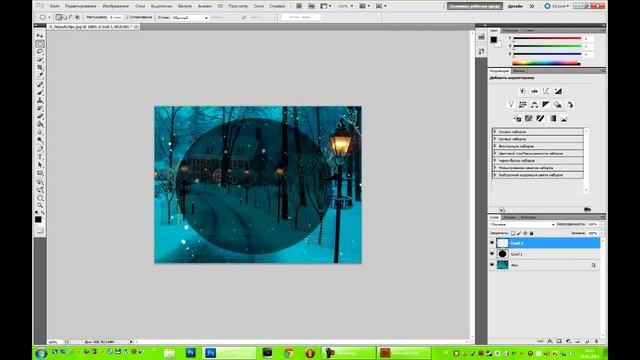Select the Eraser tool
This screenshot has height=360, width=640.
[x=40, y=116]
